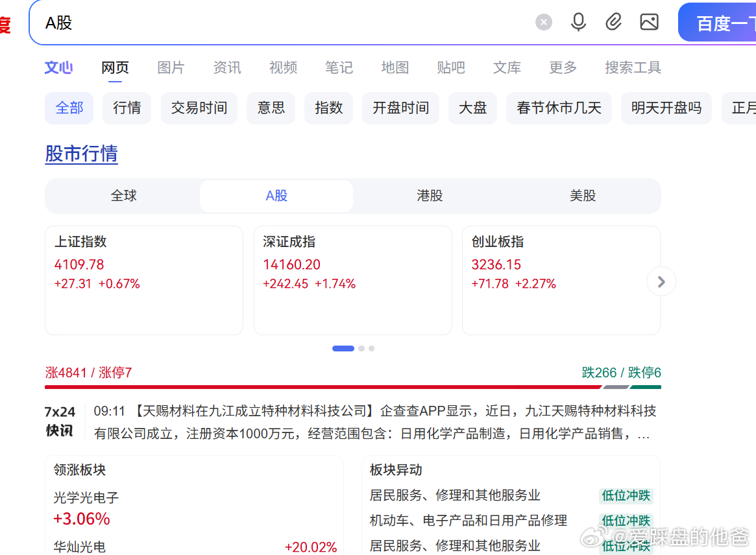Select the 明天开盘吗 filter chip
The image size is (756, 555).
(666, 108)
